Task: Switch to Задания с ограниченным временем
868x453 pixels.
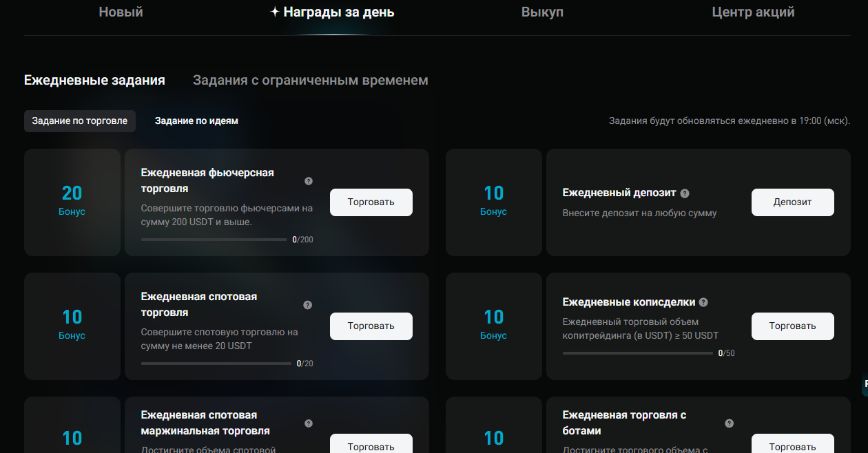Action: click(311, 81)
